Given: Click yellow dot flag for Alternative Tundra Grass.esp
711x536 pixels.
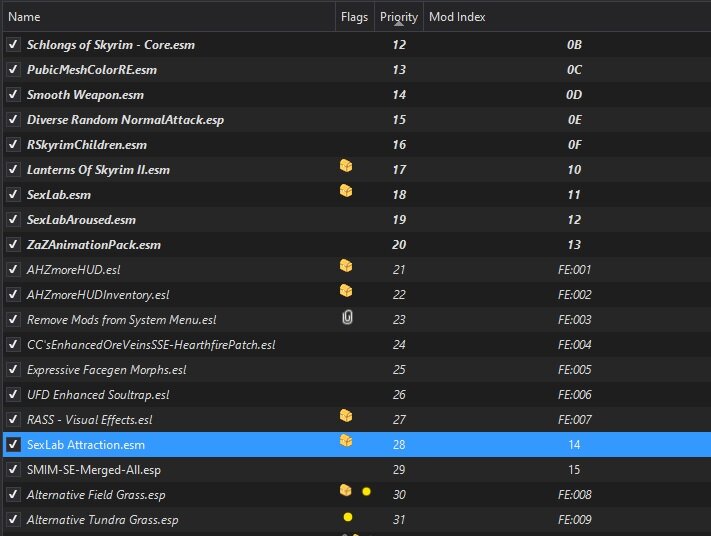Looking at the screenshot, I should [x=348, y=517].
